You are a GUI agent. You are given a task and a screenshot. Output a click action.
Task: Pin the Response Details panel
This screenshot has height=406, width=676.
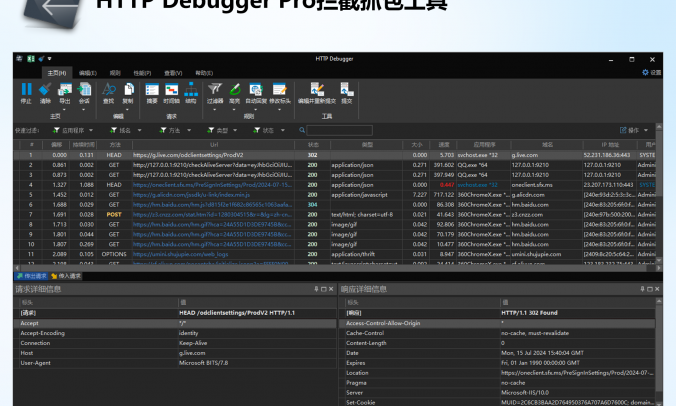pyautogui.click(x=642, y=289)
